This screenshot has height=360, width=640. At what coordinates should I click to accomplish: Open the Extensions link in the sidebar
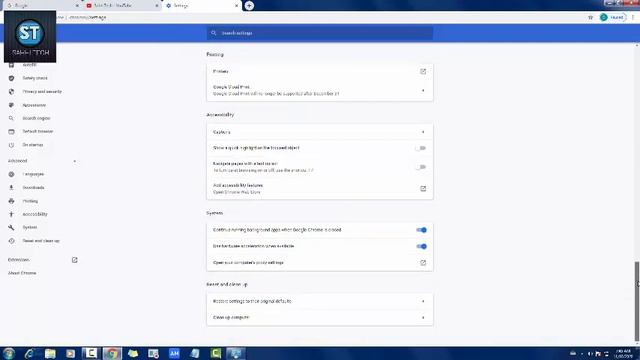click(x=18, y=260)
